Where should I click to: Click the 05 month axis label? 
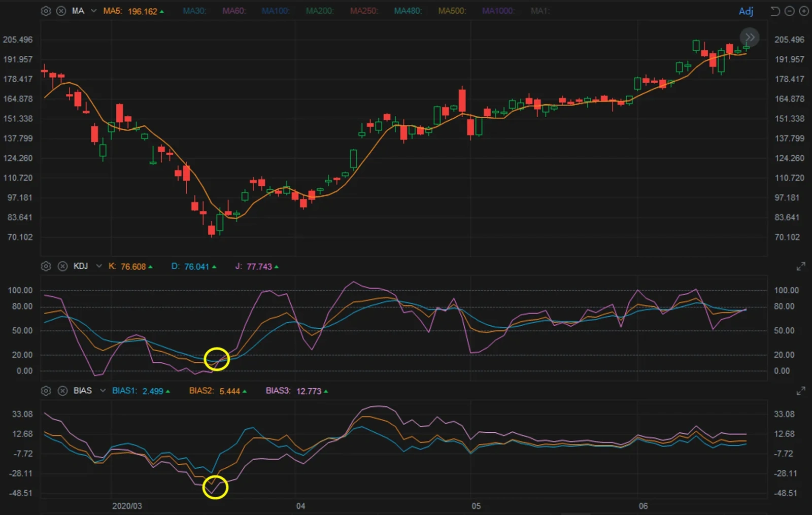pyautogui.click(x=476, y=506)
